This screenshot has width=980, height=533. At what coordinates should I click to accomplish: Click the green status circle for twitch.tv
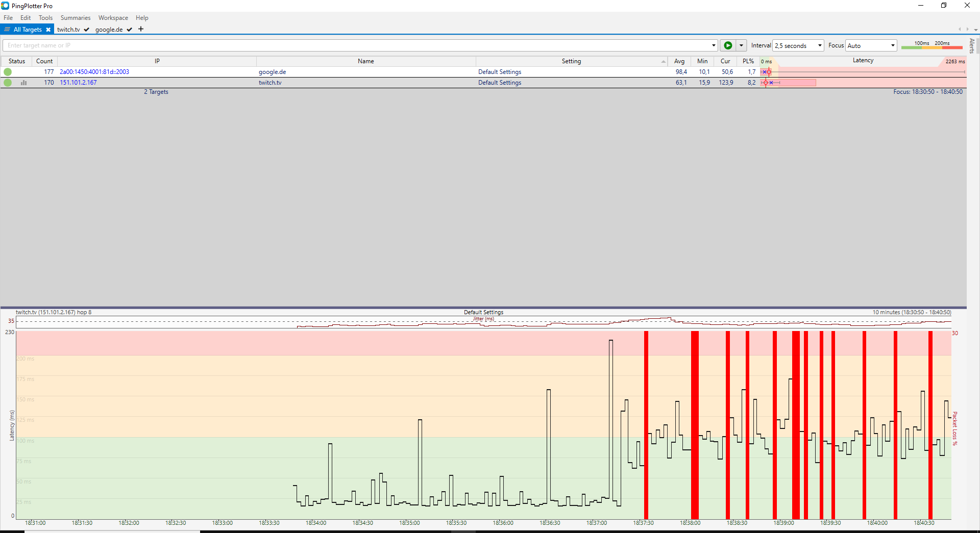[8, 83]
